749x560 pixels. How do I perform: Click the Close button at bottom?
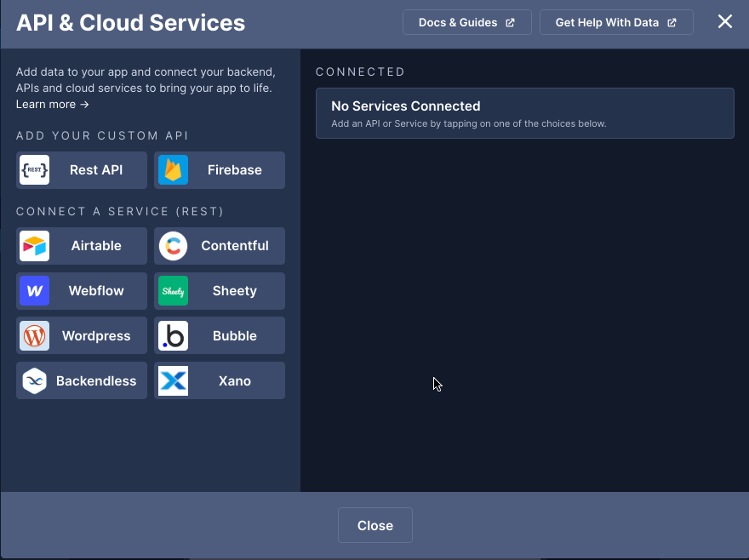[x=375, y=525]
